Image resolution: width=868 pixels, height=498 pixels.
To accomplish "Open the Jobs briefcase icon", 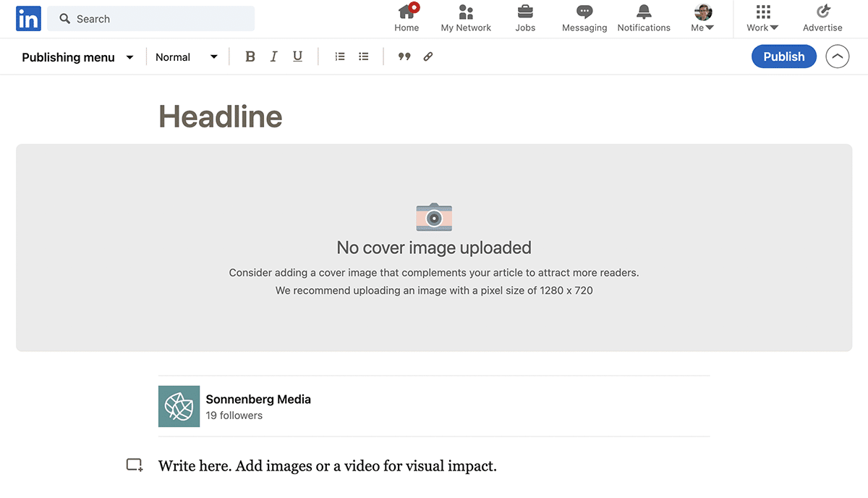I will click(x=525, y=12).
